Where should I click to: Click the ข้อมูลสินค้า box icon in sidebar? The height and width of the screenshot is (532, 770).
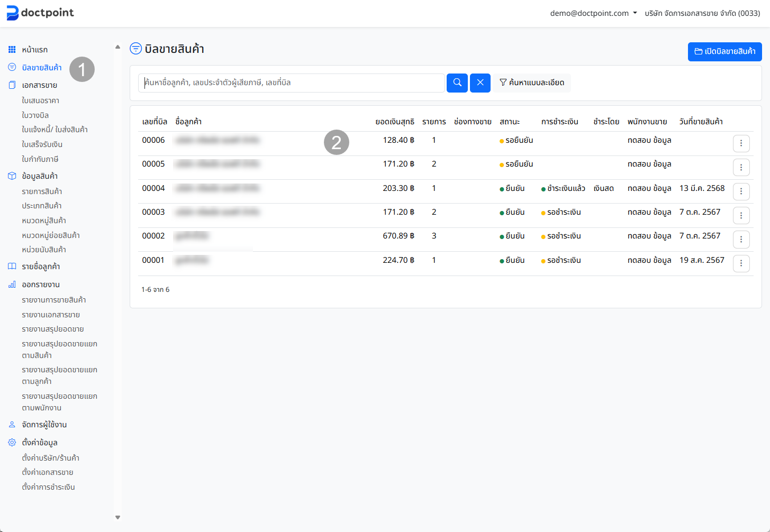click(x=12, y=176)
